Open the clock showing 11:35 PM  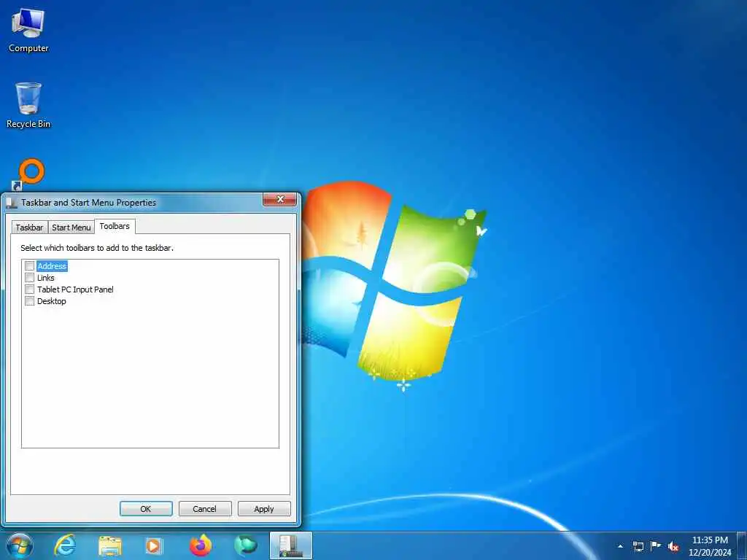tap(709, 546)
